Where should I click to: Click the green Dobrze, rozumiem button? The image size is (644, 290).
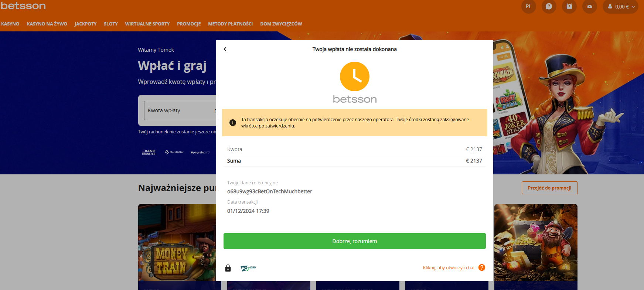coord(355,241)
